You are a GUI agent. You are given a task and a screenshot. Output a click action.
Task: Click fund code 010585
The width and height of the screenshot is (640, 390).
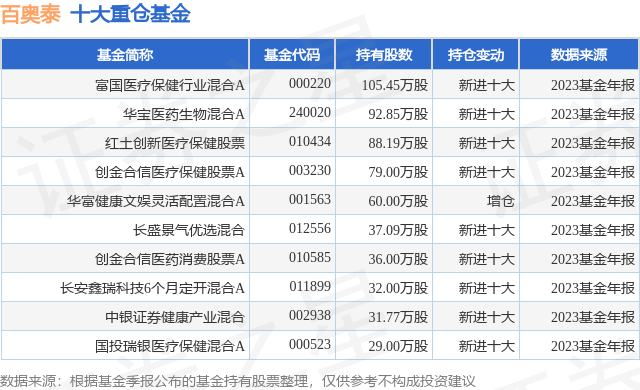[x=310, y=257]
